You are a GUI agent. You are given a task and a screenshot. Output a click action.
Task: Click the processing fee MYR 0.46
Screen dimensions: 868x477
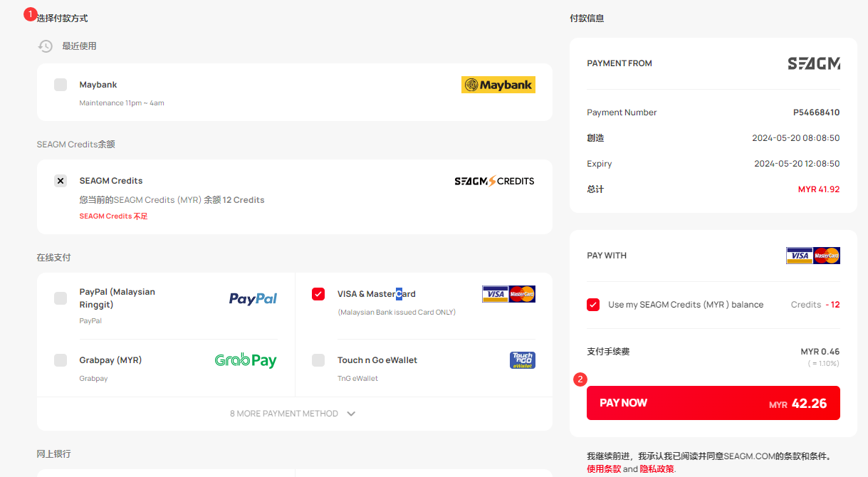click(x=820, y=352)
